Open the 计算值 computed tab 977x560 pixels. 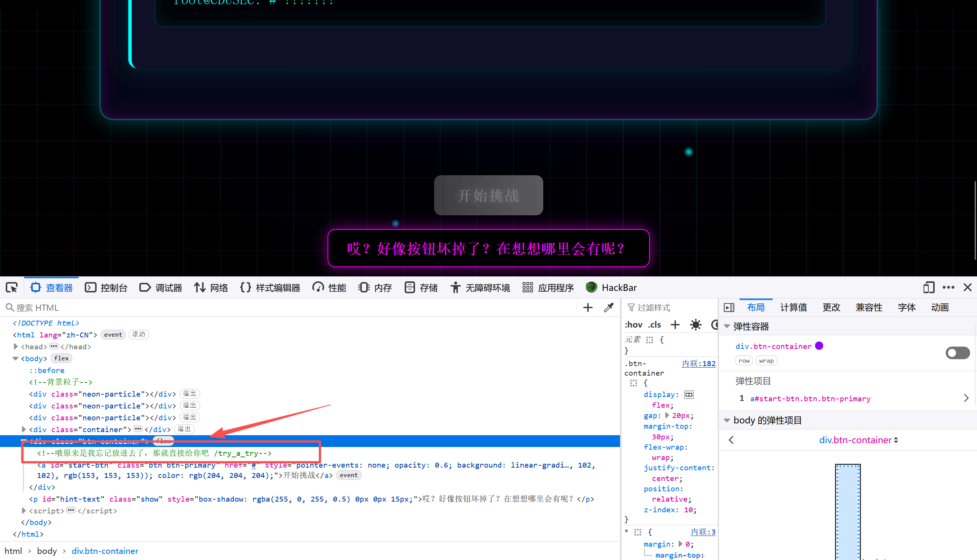pyautogui.click(x=793, y=308)
